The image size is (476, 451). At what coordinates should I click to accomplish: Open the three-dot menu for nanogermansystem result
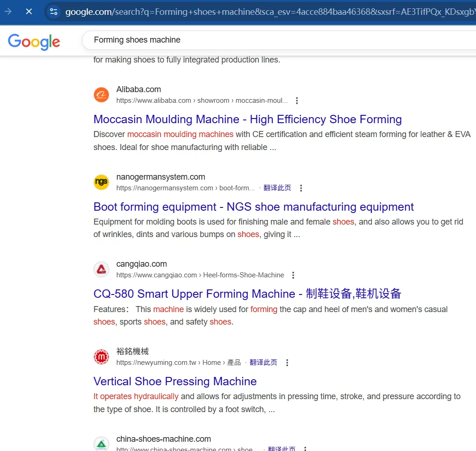tap(301, 188)
